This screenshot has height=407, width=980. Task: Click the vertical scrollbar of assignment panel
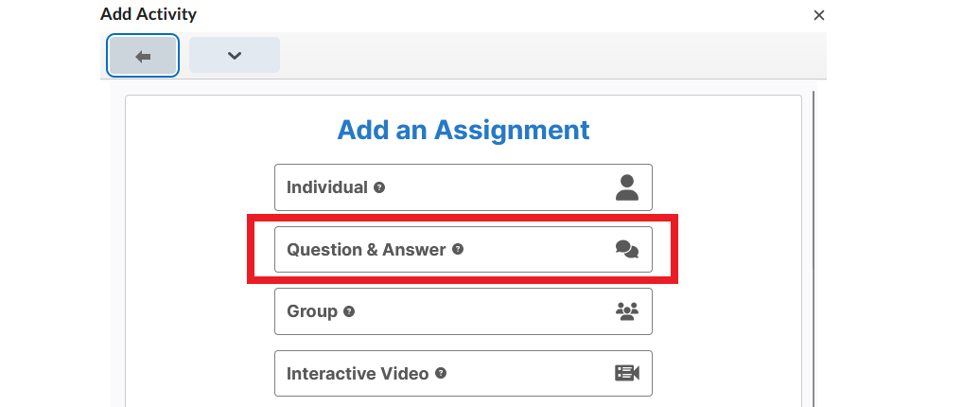pos(814,249)
